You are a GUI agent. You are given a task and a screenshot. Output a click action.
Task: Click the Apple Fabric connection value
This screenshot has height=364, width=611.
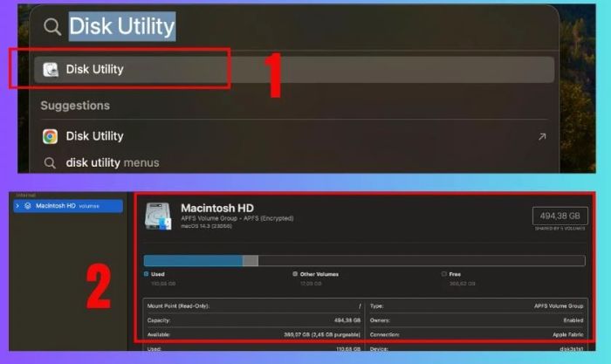[x=567, y=335]
